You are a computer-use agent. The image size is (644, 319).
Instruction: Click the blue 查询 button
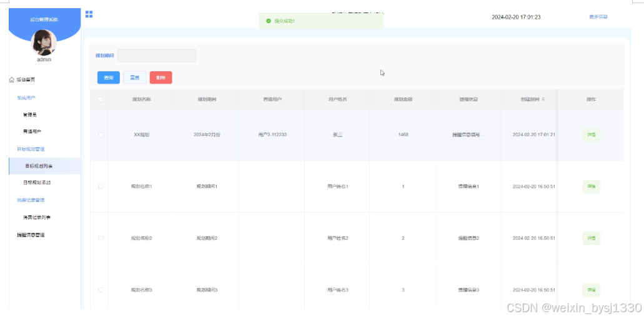point(109,78)
